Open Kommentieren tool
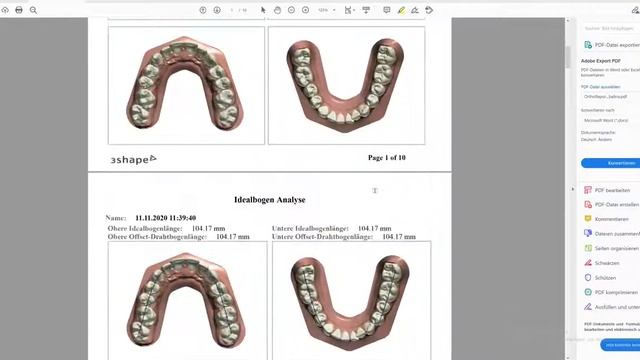640x360 pixels. click(x=607, y=219)
